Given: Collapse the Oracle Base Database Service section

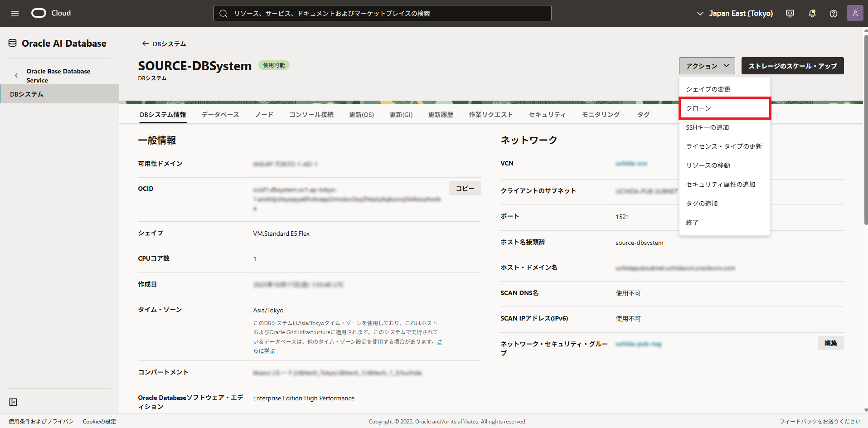Looking at the screenshot, I should (16, 75).
